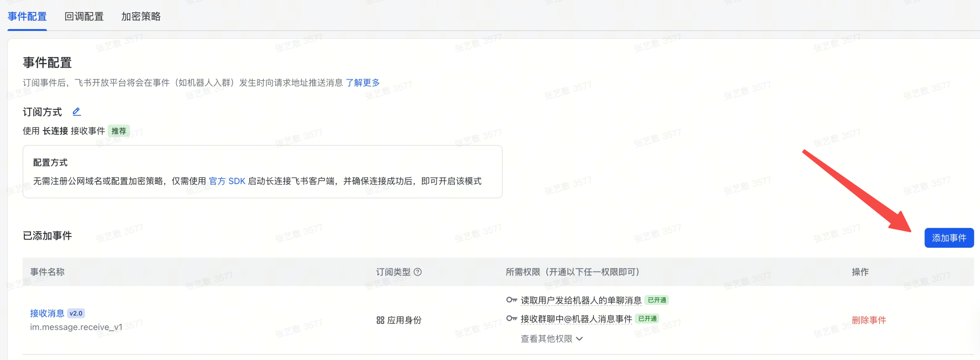Collapse the 查看其他权限 chevron arrow
Image resolution: width=980 pixels, height=360 pixels.
point(580,339)
